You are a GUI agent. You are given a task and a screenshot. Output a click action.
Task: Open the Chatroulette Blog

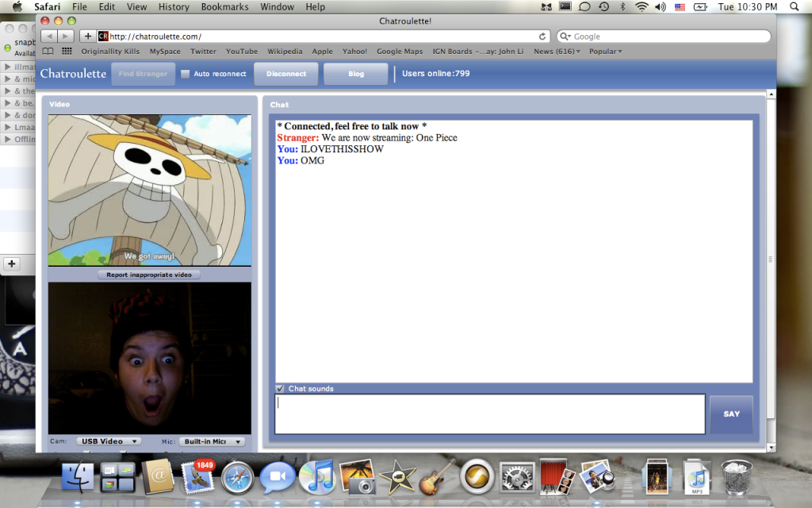[x=356, y=74]
